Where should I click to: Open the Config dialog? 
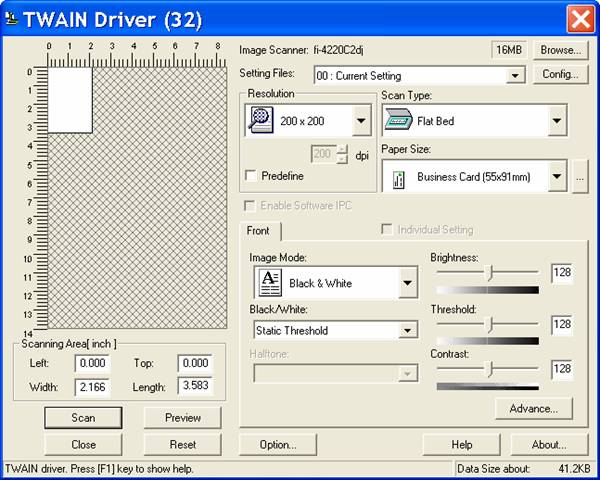[560, 74]
